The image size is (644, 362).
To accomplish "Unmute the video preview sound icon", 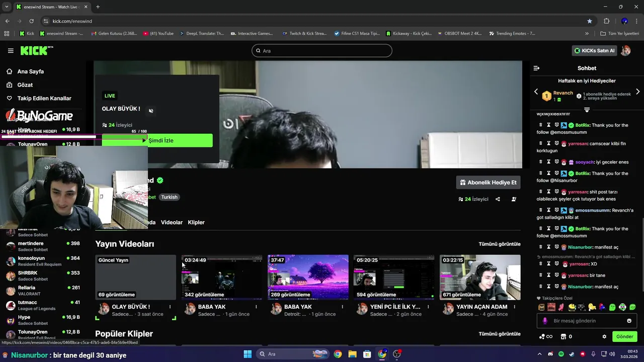I will click(x=151, y=111).
